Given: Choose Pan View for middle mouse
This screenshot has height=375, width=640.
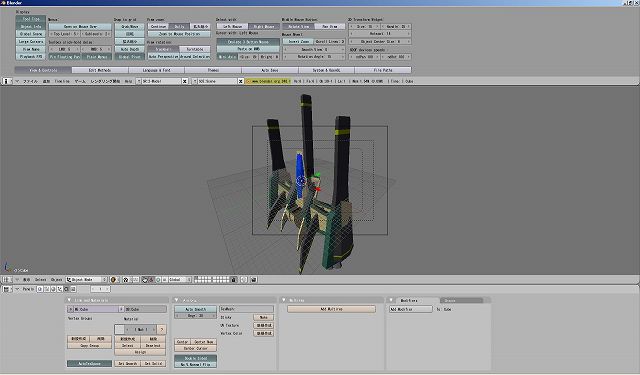Looking at the screenshot, I should tap(330, 27).
